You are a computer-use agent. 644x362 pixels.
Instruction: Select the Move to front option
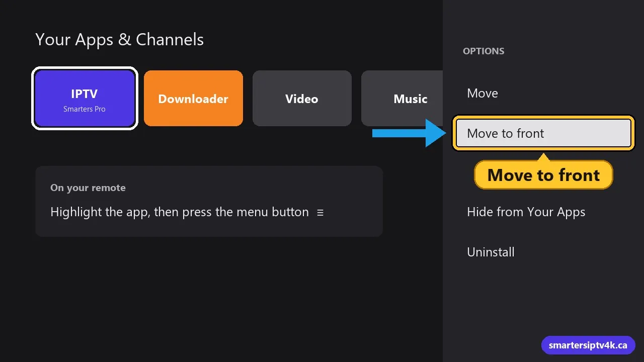(x=543, y=133)
